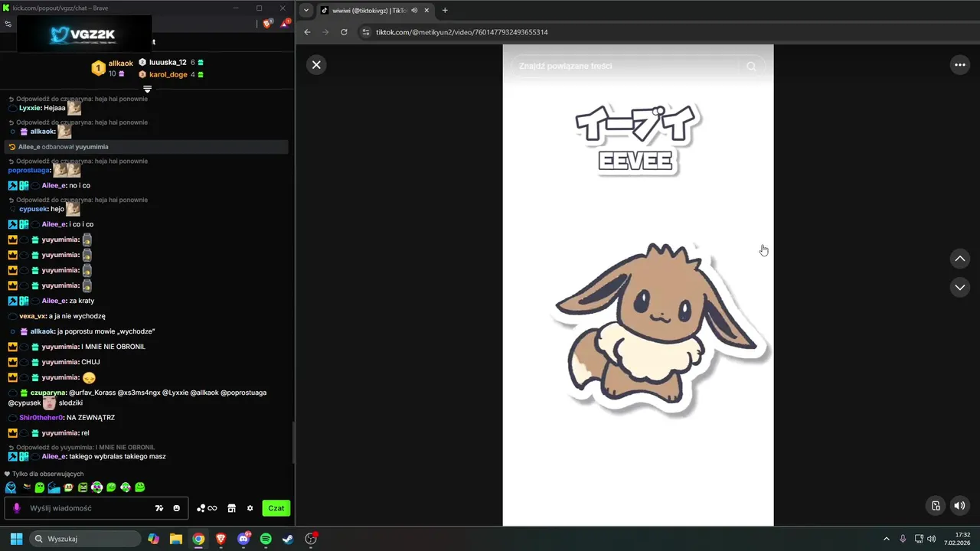Click username ShirOtoher0 in chat

pos(41,418)
